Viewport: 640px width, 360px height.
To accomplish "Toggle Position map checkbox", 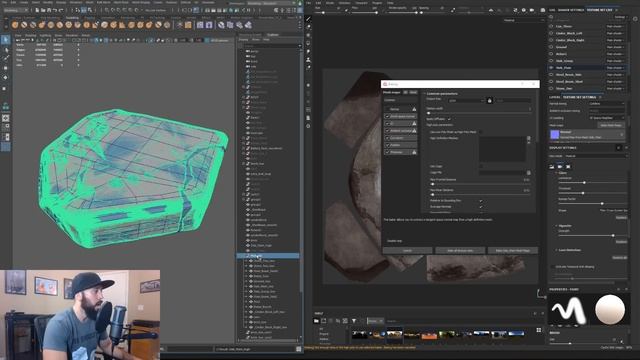I will [x=387, y=145].
